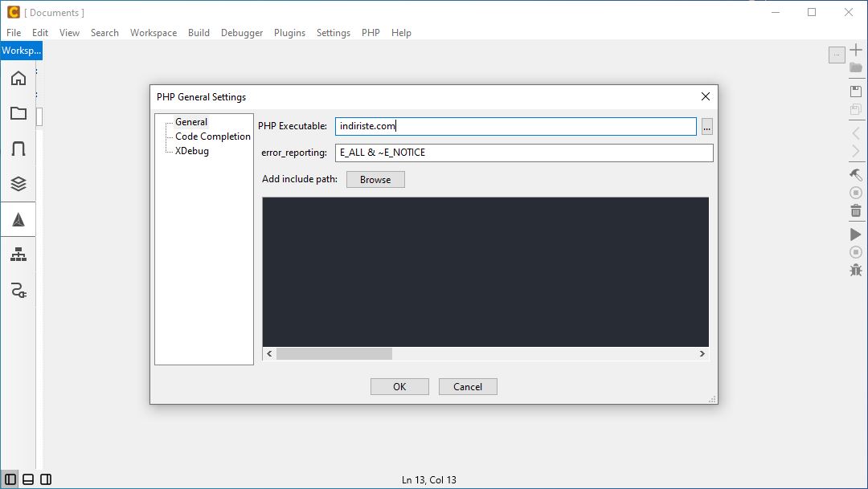868x489 pixels.
Task: Stop the build with circle icon under hammer
Action: [x=856, y=193]
